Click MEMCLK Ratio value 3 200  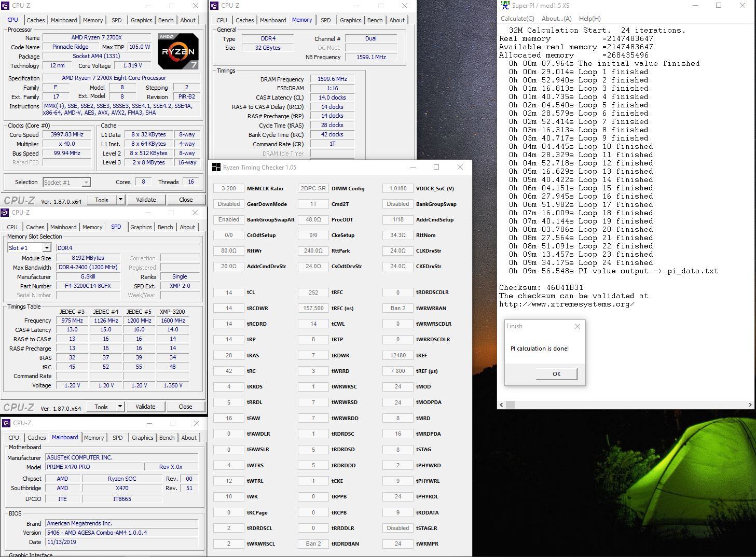click(x=228, y=188)
